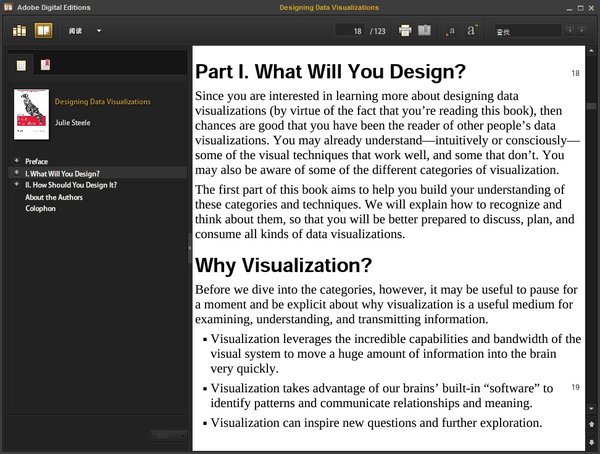Expand the Preface chapter
Viewport: 600px width, 454px height.
(x=16, y=161)
